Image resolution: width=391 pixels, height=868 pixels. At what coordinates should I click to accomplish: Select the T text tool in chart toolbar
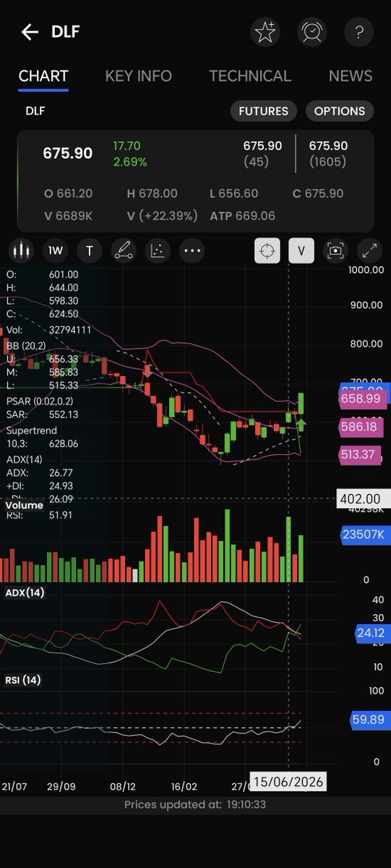(90, 251)
